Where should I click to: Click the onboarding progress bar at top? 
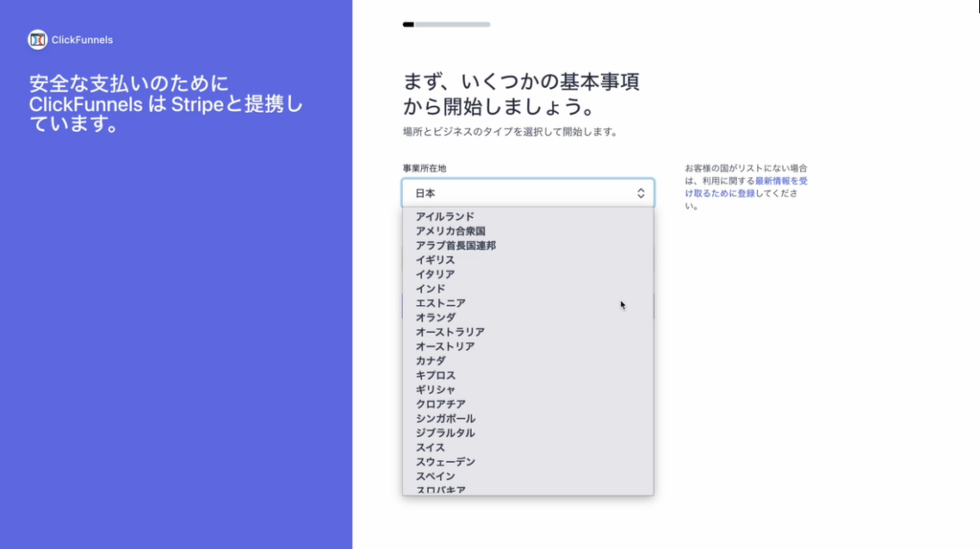[x=446, y=24]
